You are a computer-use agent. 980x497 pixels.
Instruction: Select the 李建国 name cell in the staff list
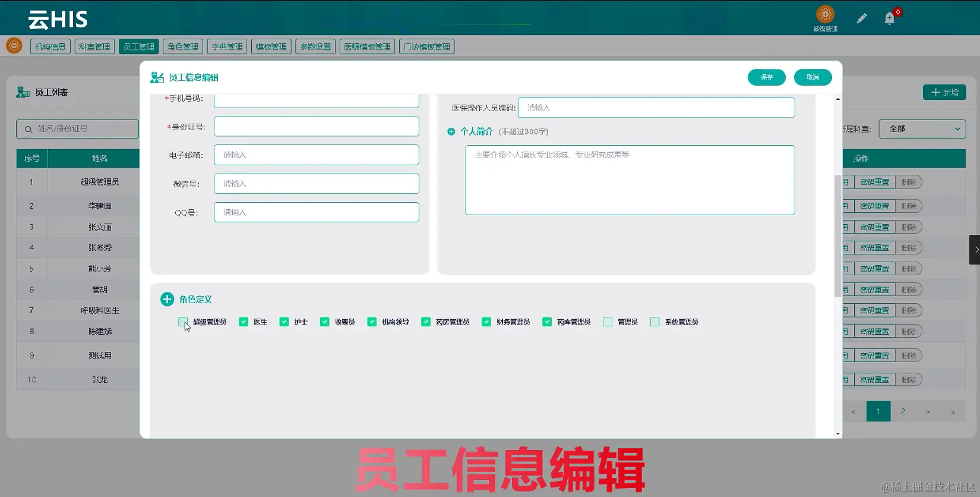(100, 206)
